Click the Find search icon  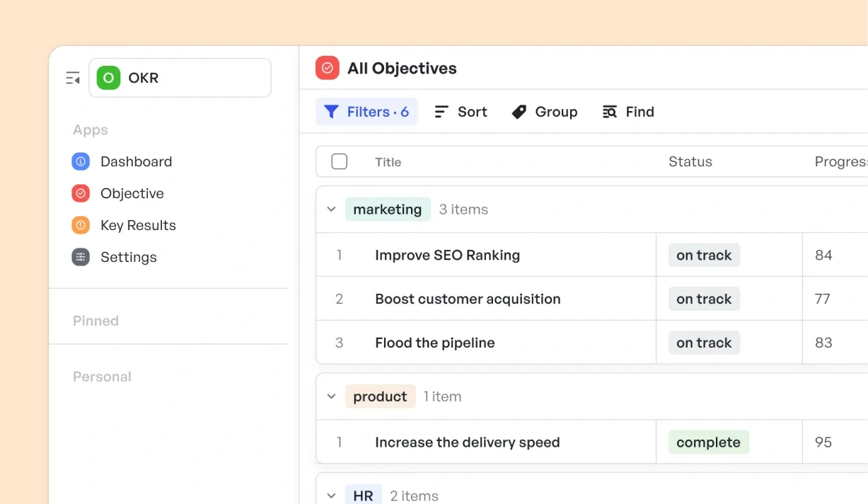point(610,112)
